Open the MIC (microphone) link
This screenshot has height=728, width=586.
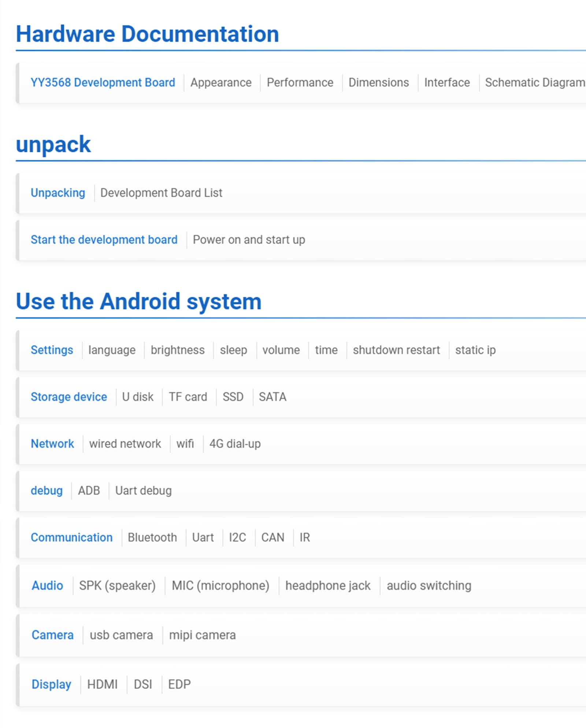(x=220, y=585)
